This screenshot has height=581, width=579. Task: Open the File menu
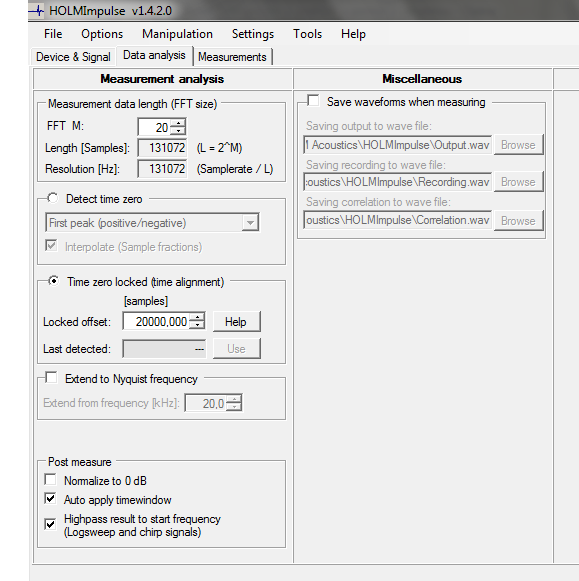pyautogui.click(x=53, y=34)
